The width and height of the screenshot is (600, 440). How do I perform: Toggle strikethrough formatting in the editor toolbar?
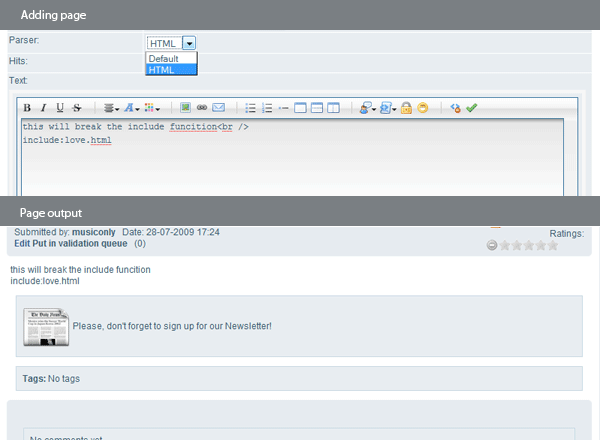point(77,108)
